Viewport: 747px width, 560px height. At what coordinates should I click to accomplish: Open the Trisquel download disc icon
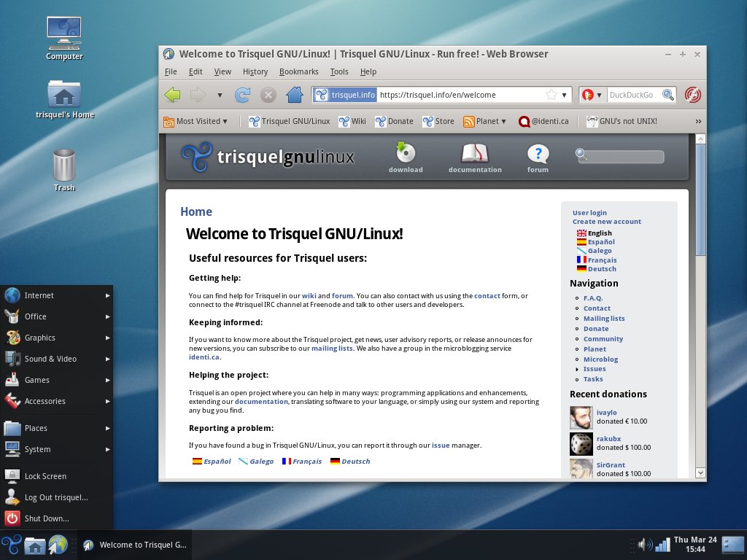406,154
